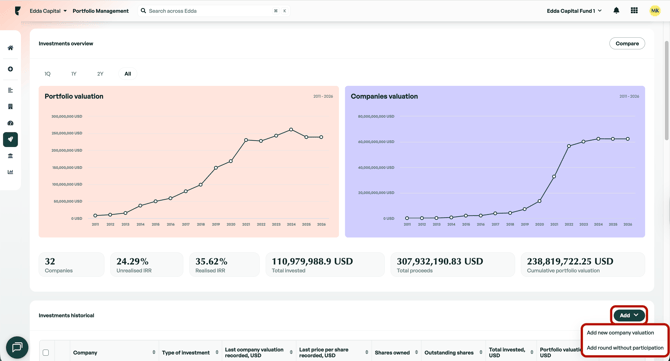Image resolution: width=670 pixels, height=361 pixels.
Task: Open the bar chart list icon in sidebar
Action: [x=10, y=90]
